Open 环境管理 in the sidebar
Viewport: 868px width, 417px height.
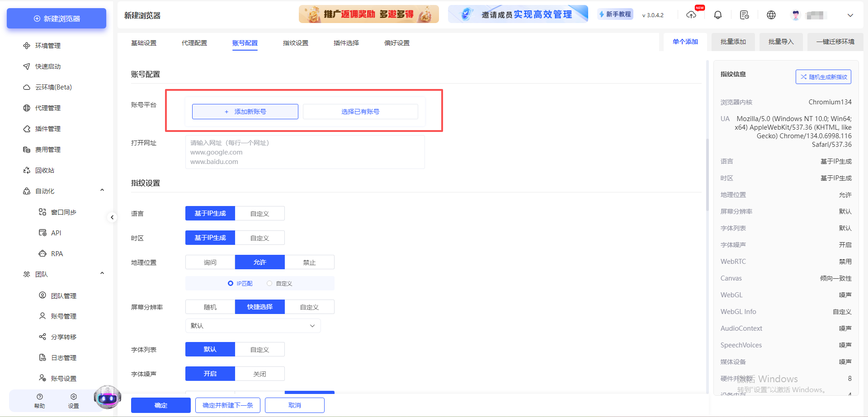click(47, 45)
